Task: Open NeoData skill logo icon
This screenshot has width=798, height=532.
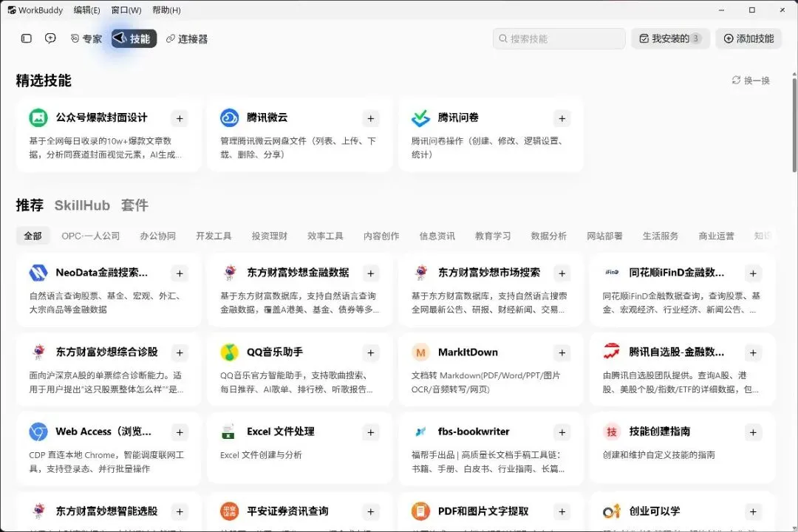Action: point(38,273)
